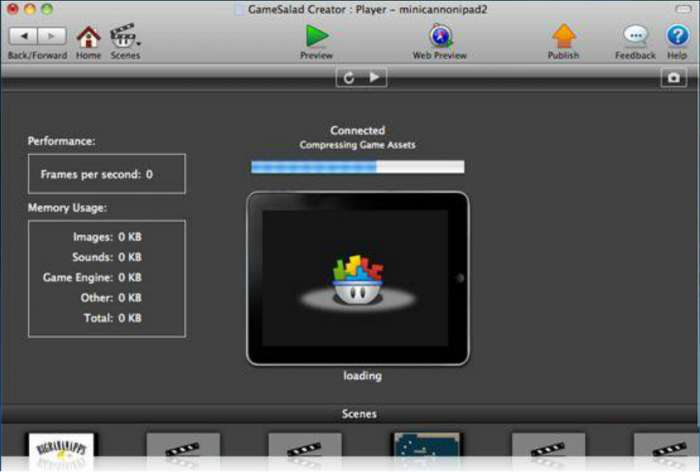Click the Sounds: 0 KB memory entry
Image resolution: width=700 pixels, height=472 pixels.
tap(107, 257)
